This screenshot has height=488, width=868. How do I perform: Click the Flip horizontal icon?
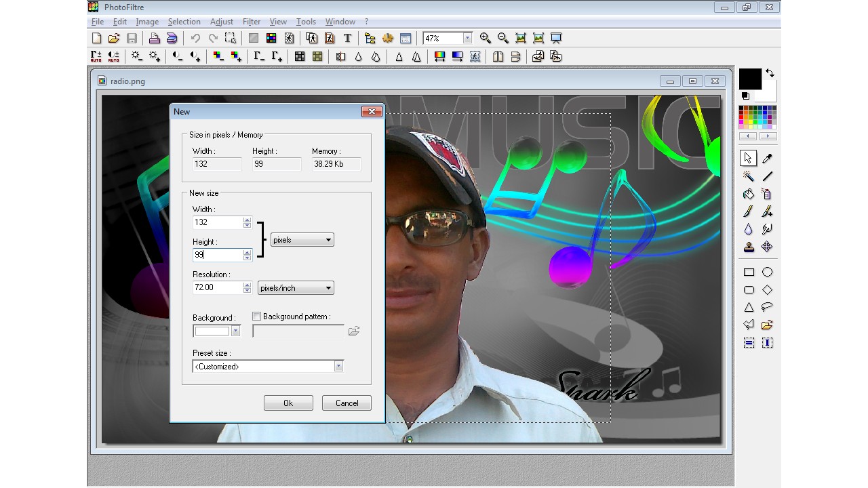(x=498, y=56)
